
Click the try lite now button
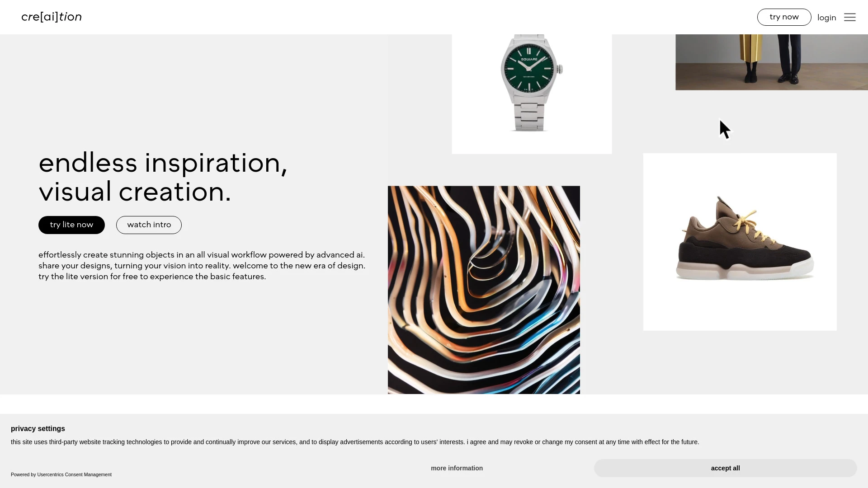click(71, 225)
